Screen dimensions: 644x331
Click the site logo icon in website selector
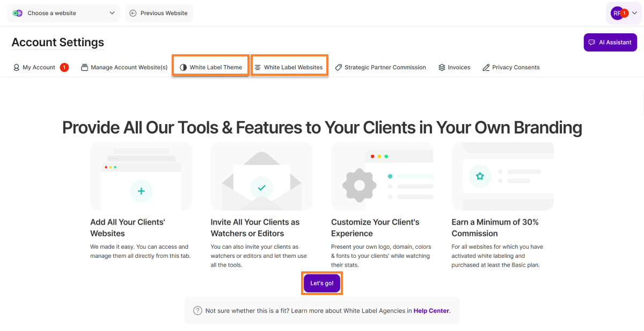(18, 13)
